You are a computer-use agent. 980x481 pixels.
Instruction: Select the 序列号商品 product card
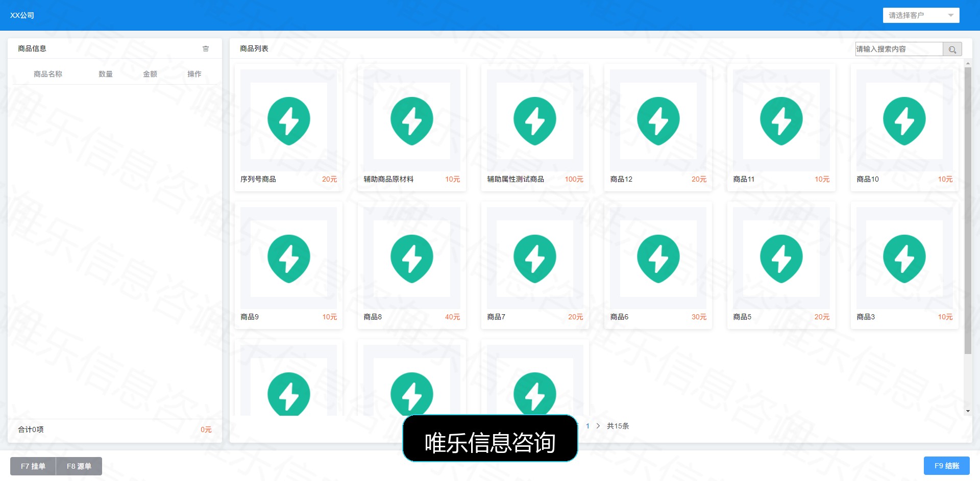(x=288, y=128)
